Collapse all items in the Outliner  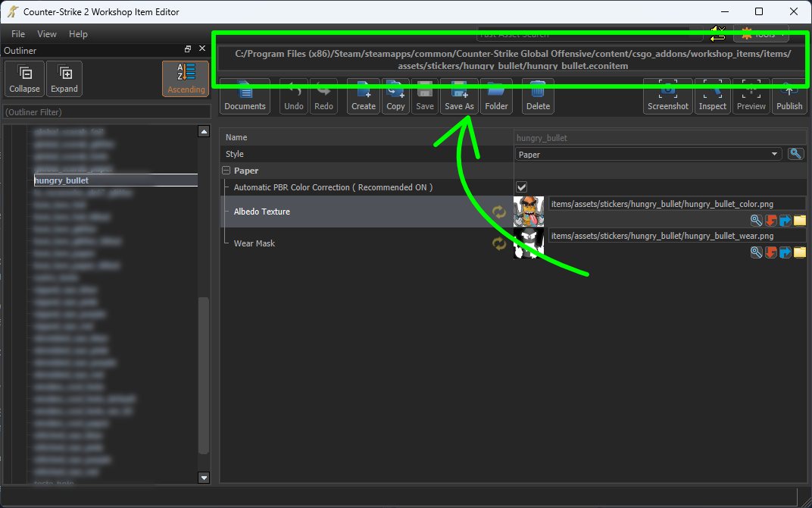pyautogui.click(x=24, y=79)
